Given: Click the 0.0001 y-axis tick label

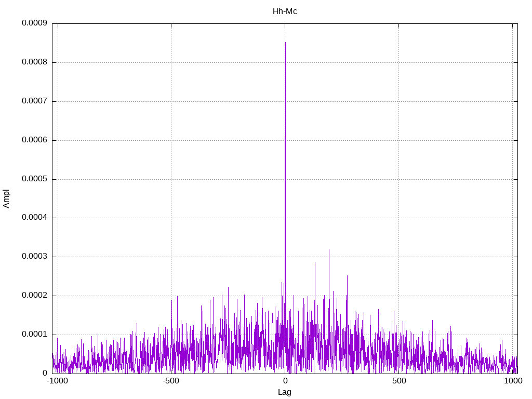Looking at the screenshot, I should [34, 335].
